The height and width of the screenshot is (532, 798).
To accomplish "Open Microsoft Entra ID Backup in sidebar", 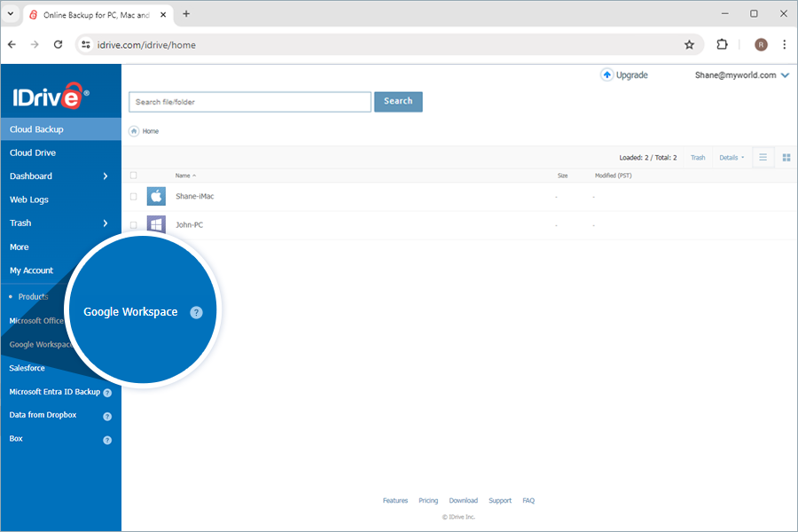I will pyautogui.click(x=54, y=392).
